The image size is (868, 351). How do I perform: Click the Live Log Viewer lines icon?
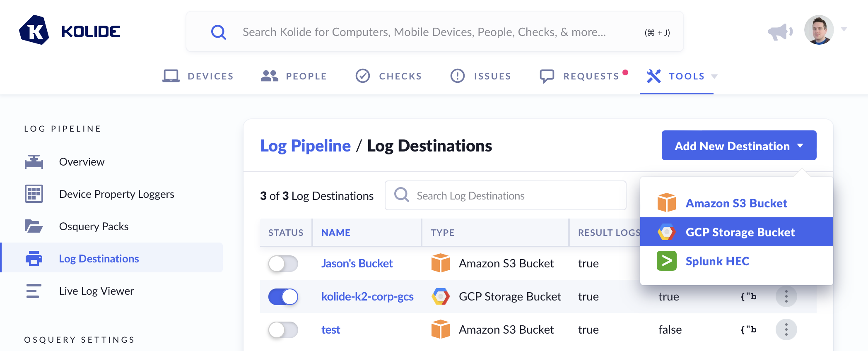click(34, 291)
